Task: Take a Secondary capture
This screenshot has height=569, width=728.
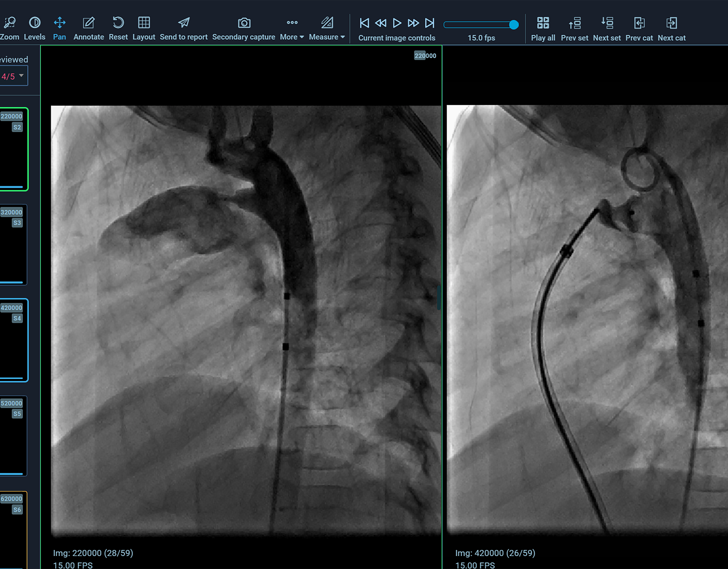Action: (244, 29)
